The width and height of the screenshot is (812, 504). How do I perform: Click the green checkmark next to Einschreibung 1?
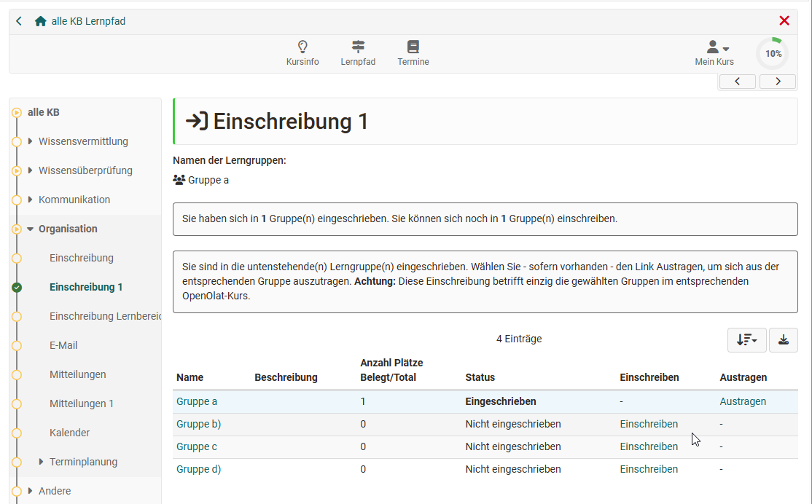pyautogui.click(x=16, y=287)
